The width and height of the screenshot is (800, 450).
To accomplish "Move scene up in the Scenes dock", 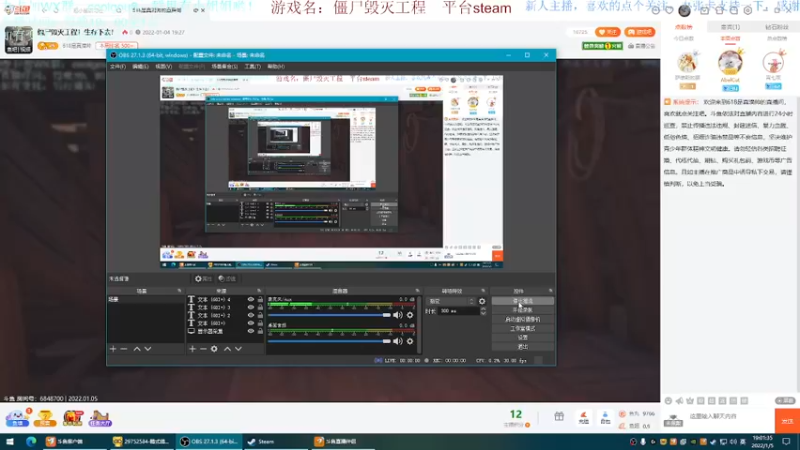I will pos(137,349).
